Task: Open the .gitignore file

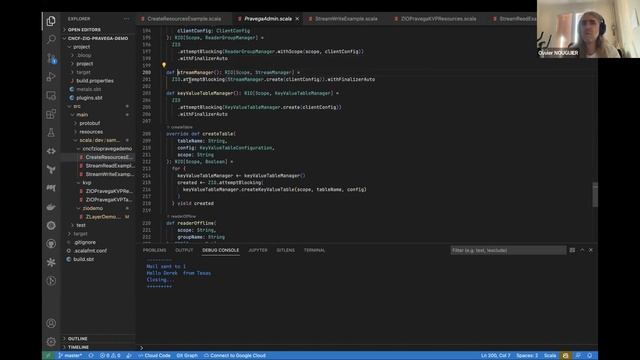Action: click(x=85, y=242)
